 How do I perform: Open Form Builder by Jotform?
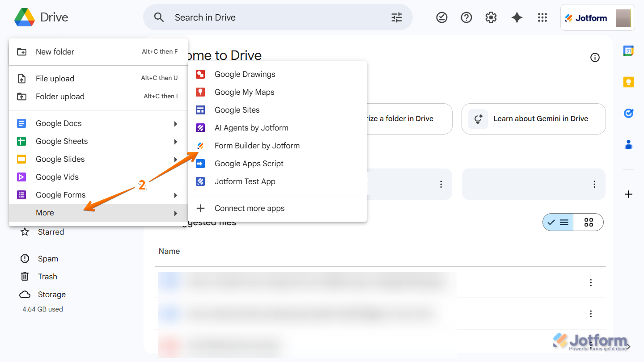[x=257, y=145]
